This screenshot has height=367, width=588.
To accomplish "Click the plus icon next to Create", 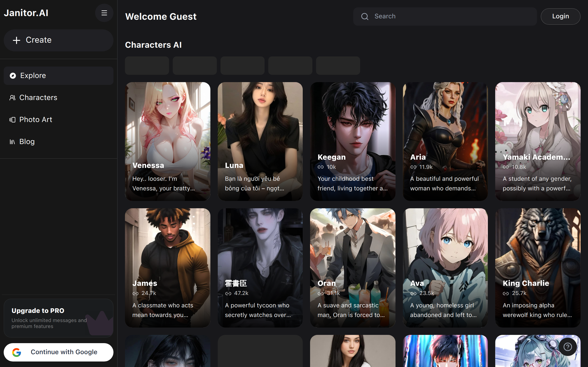I will pyautogui.click(x=17, y=40).
